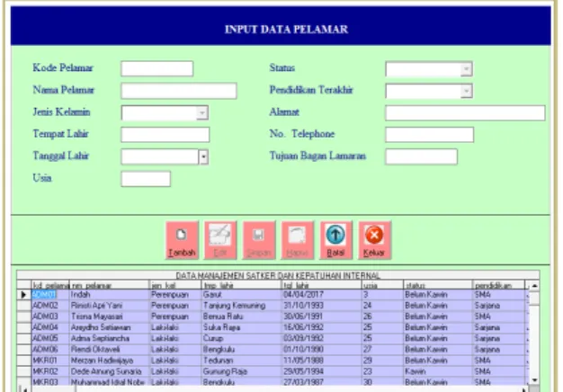Select the MKR02 code cell
Viewport: 563px width, 392px height.
pyautogui.click(x=49, y=371)
